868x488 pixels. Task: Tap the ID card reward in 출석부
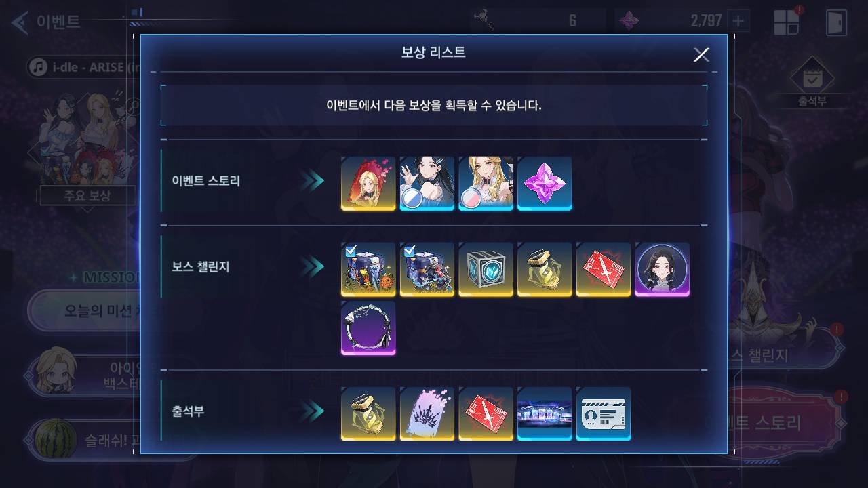pyautogui.click(x=604, y=414)
